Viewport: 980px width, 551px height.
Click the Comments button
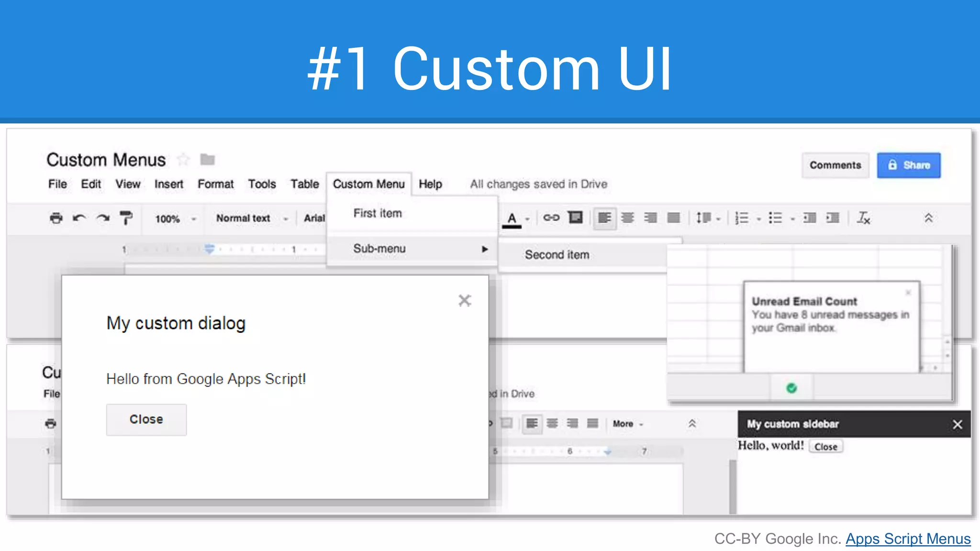835,165
